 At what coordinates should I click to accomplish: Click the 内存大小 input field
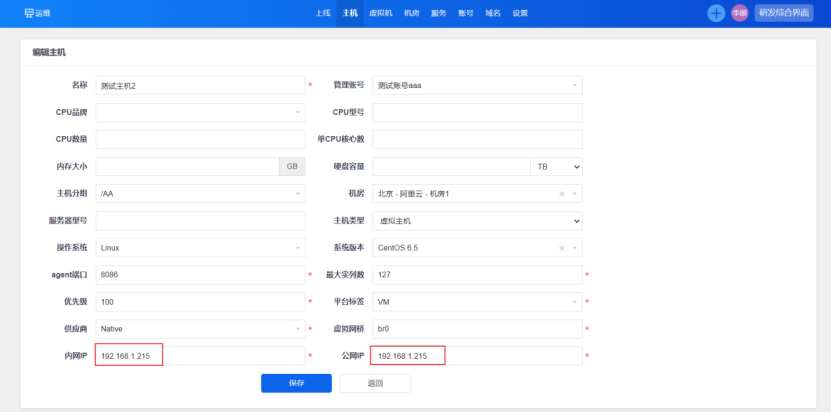pos(188,166)
